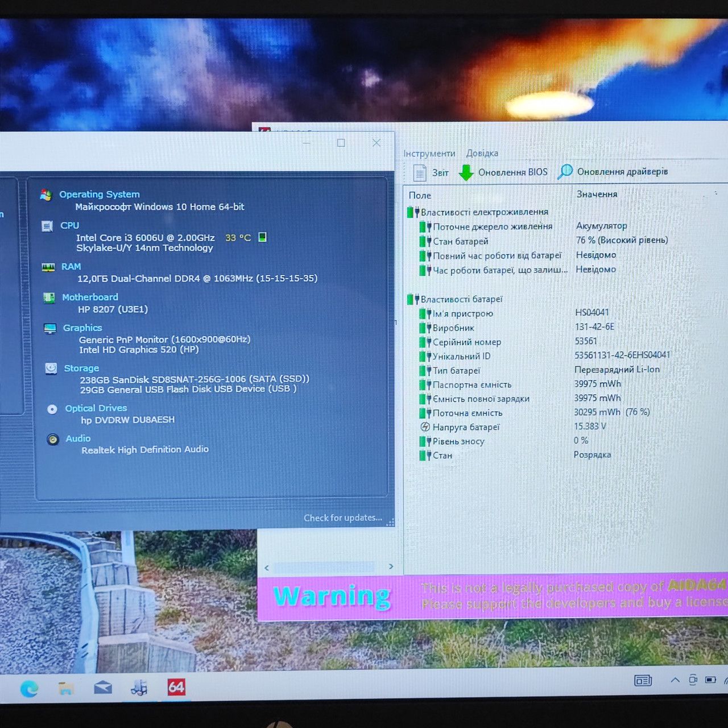This screenshot has height=728, width=728.
Task: Click the Звіт report toolbar button
Action: pyautogui.click(x=431, y=172)
